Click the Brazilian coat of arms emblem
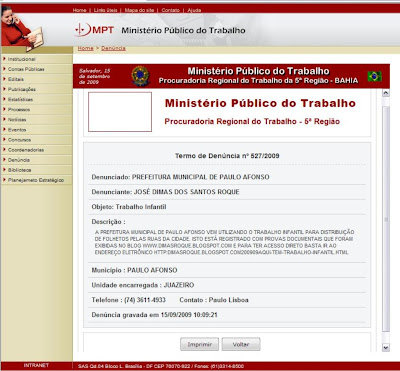This screenshot has width=400, height=371. coord(141,76)
